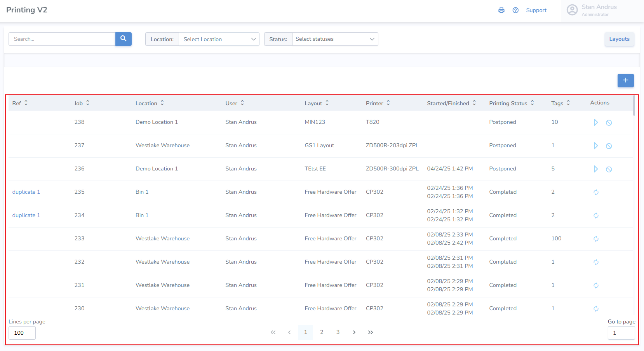Reprint job 232 using refresh icon
This screenshot has height=351, width=644.
[x=596, y=262]
